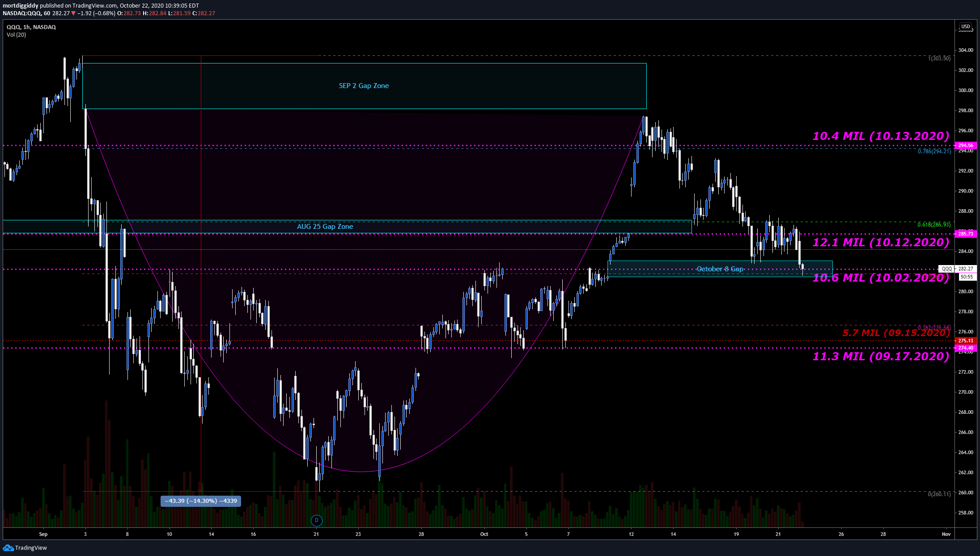This screenshot has width=980, height=556.
Task: Select the Vol (20) indicator label
Action: pyautogui.click(x=16, y=35)
